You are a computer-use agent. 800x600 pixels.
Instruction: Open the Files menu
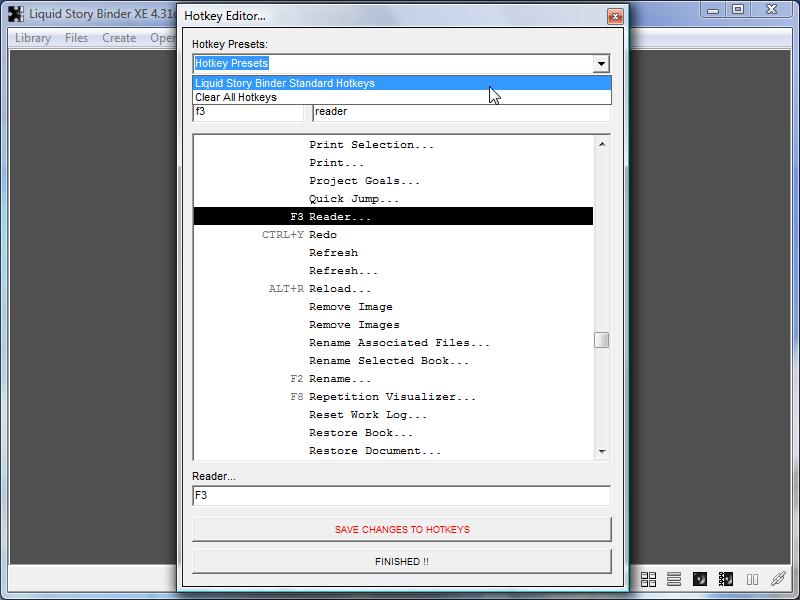point(76,38)
